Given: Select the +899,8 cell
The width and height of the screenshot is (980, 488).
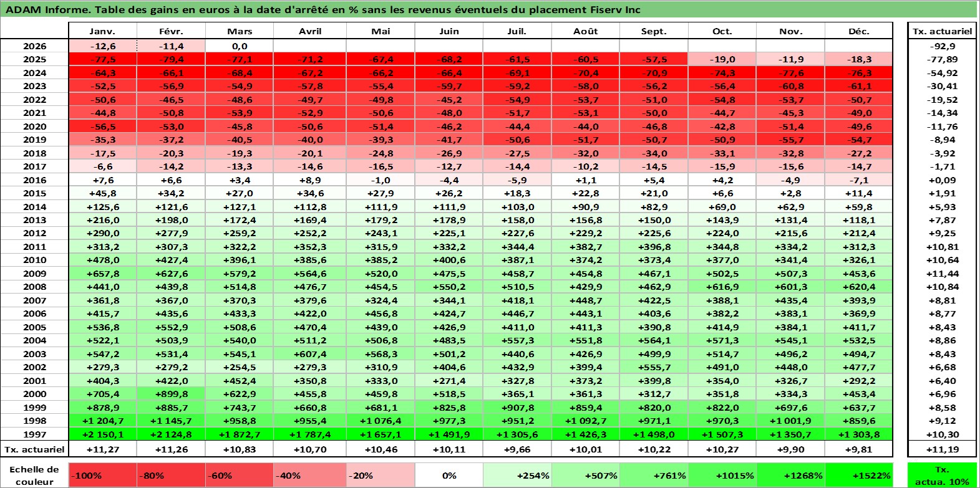Looking at the screenshot, I should 171,394.
